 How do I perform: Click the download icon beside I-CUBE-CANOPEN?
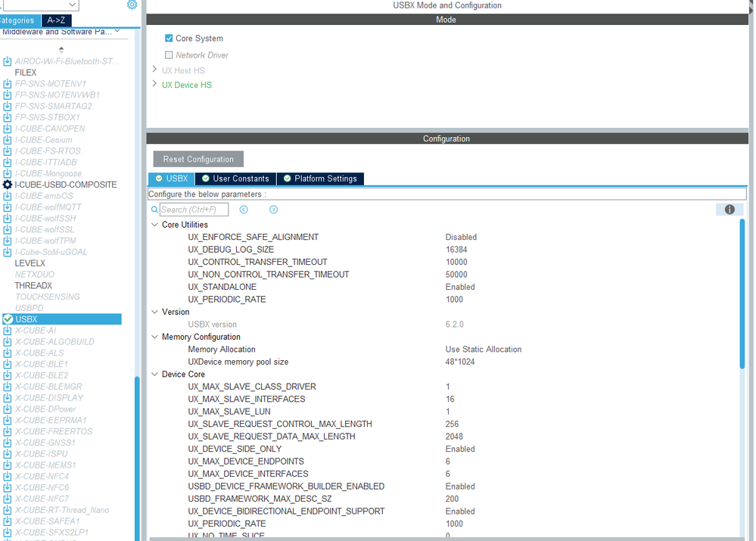pos(8,129)
